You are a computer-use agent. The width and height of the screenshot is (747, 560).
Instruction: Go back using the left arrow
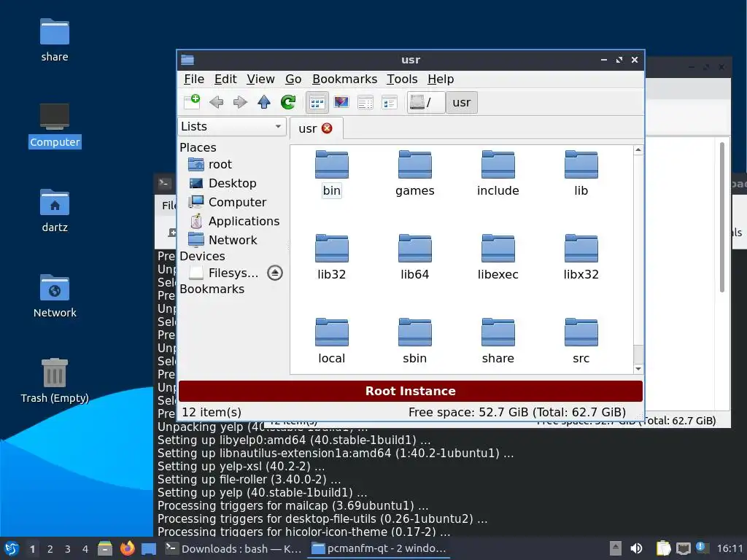click(x=216, y=102)
